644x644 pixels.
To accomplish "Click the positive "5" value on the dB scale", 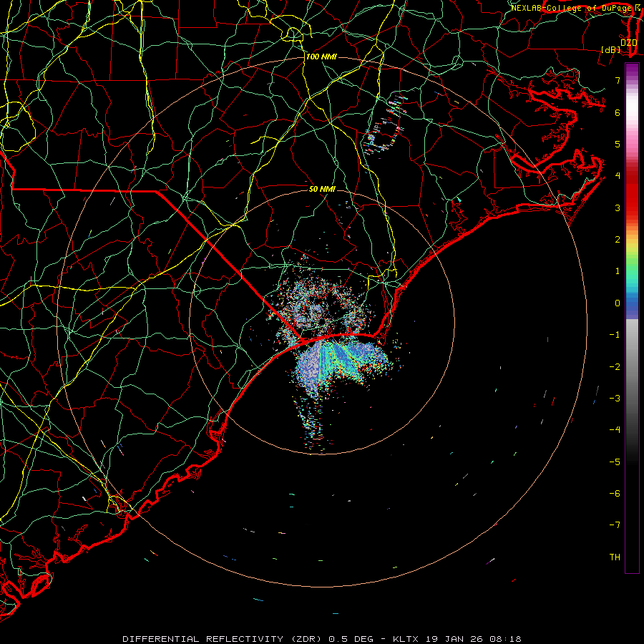I will (618, 144).
